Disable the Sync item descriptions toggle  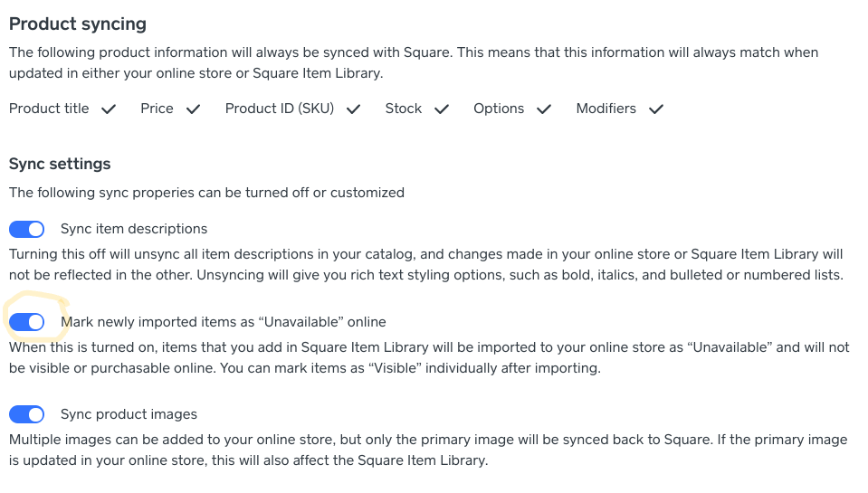(27, 229)
